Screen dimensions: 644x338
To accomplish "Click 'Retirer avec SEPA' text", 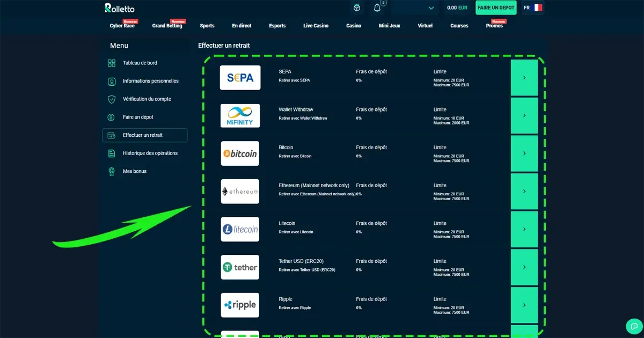I will pyautogui.click(x=294, y=80).
